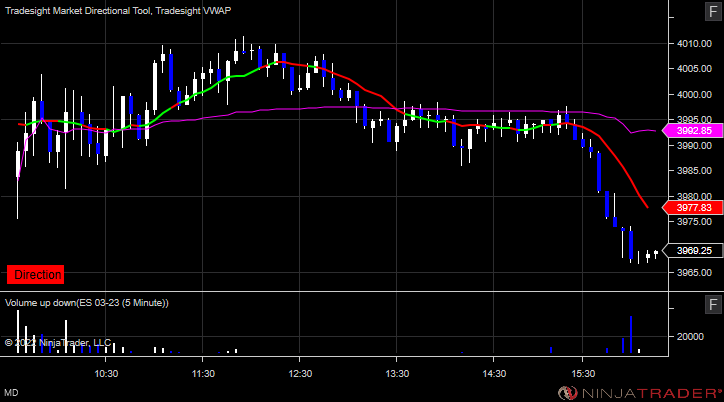Click the 12:30 time axis label
The height and width of the screenshot is (402, 724).
300,373
